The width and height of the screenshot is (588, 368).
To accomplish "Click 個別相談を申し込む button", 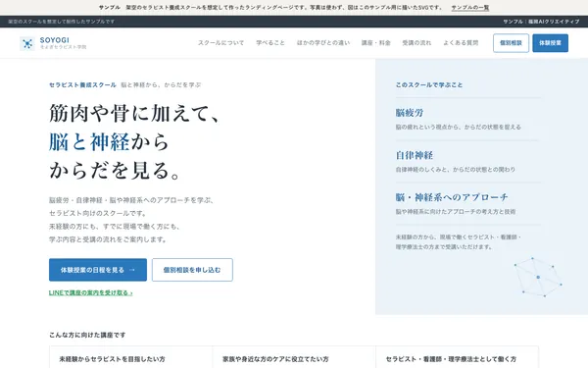I will pyautogui.click(x=192, y=270).
